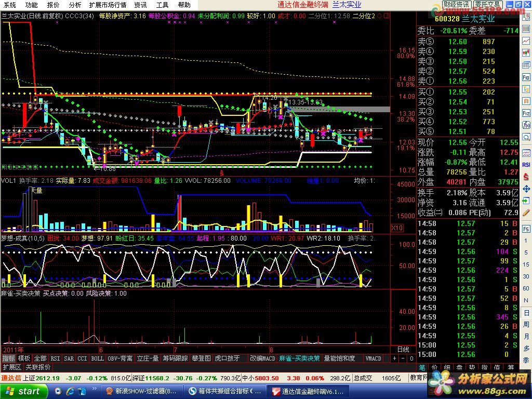Open the 工具 menu
The width and height of the screenshot is (532, 399).
[x=162, y=5]
